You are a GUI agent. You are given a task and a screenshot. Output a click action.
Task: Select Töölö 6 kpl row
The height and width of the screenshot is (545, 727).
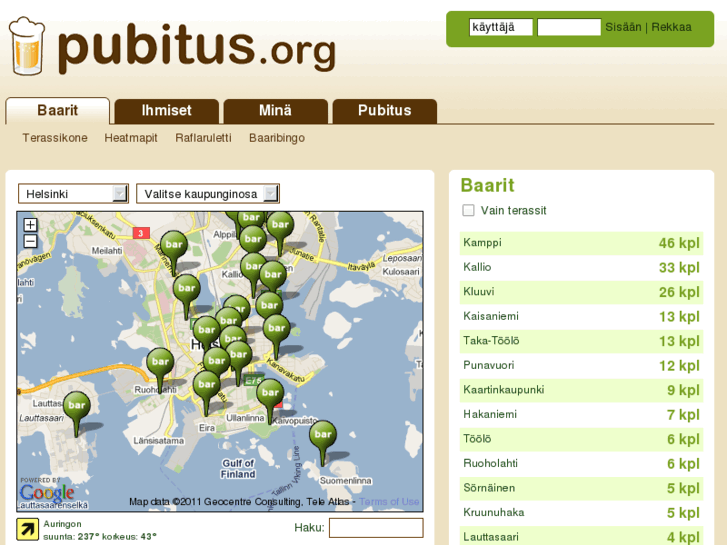(x=581, y=439)
